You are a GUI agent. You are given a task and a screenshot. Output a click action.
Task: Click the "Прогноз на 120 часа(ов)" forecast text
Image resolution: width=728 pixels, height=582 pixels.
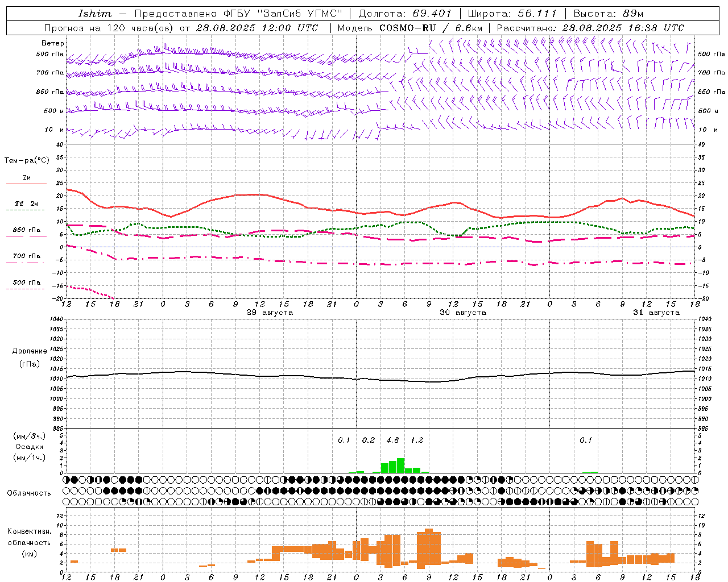[110, 28]
